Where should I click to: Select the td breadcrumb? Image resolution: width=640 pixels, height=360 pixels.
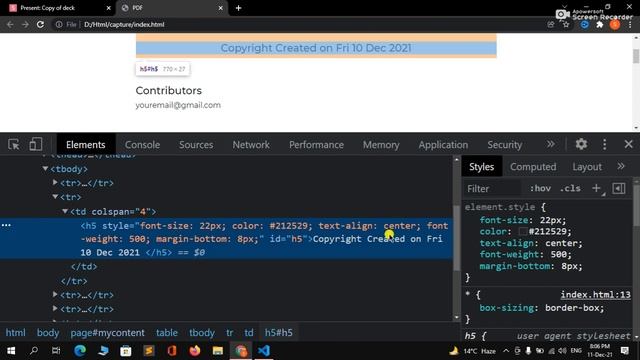[249, 333]
